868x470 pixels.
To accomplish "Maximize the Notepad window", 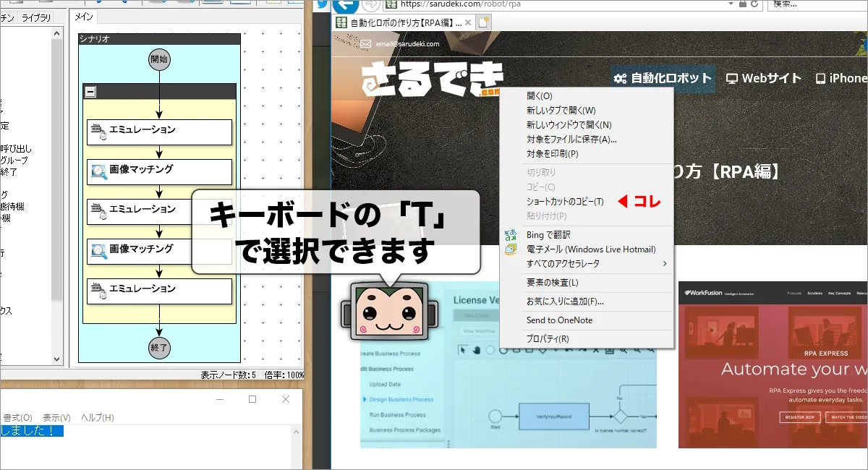I will 252,399.
